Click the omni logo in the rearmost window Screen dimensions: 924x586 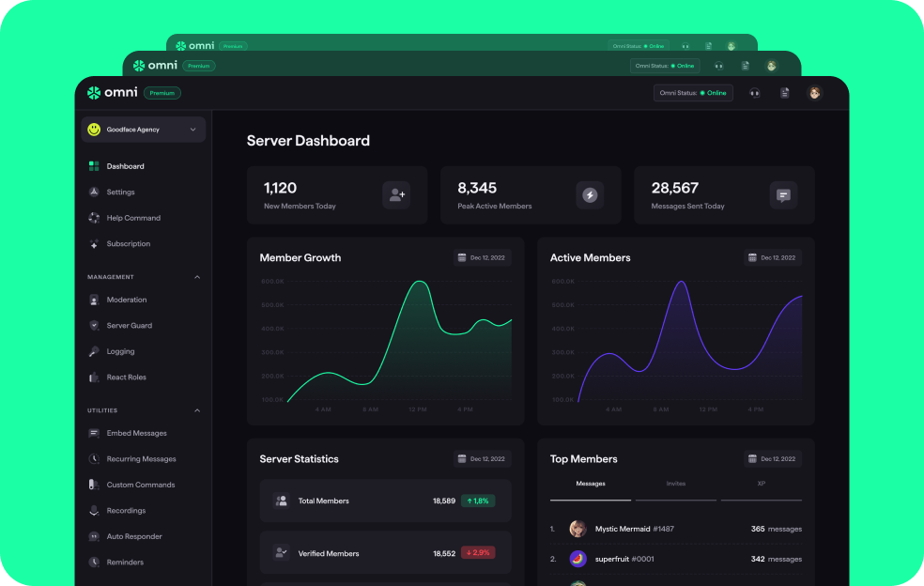coord(194,46)
